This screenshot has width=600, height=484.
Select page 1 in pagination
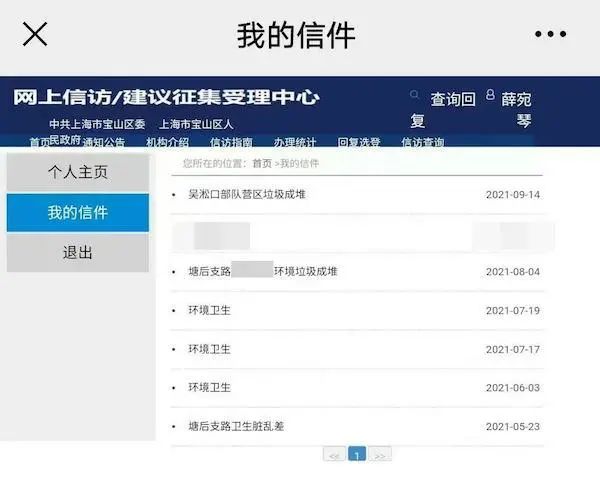coord(357,454)
